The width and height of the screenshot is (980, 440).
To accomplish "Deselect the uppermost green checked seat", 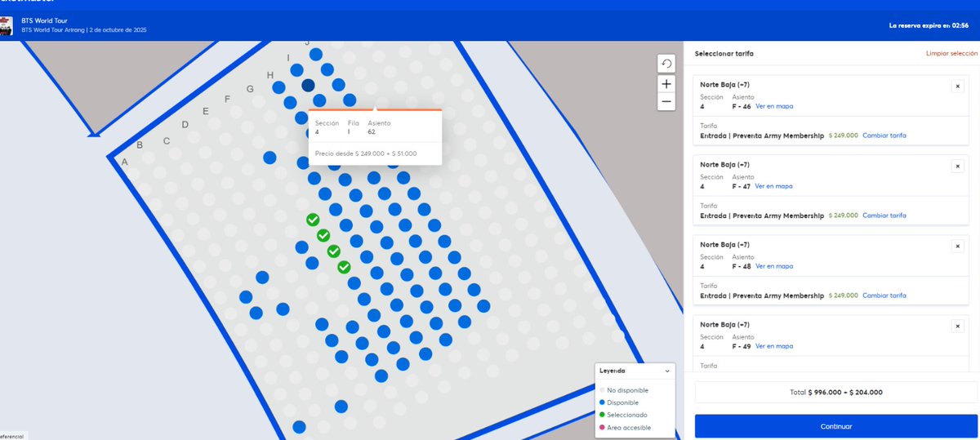I will pyautogui.click(x=313, y=220).
